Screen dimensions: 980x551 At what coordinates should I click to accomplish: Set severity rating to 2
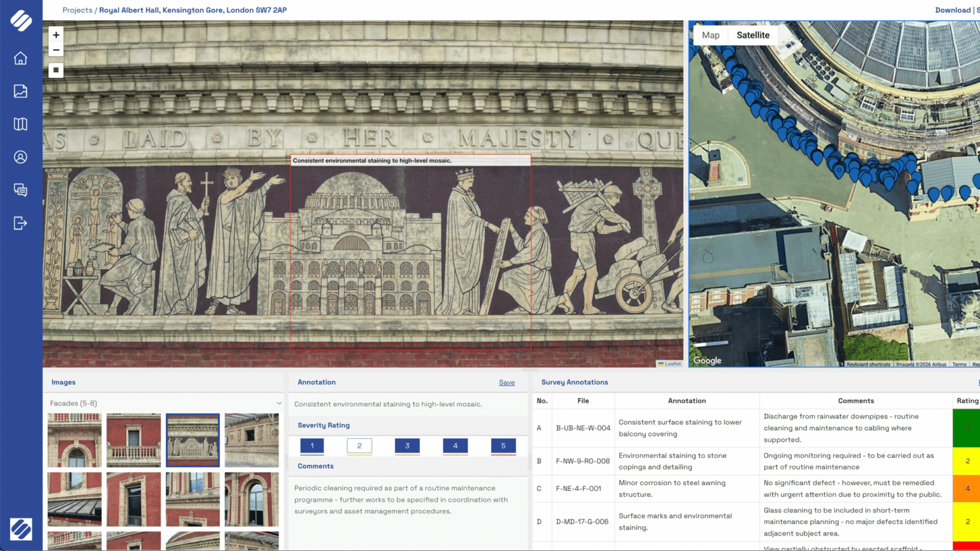359,446
